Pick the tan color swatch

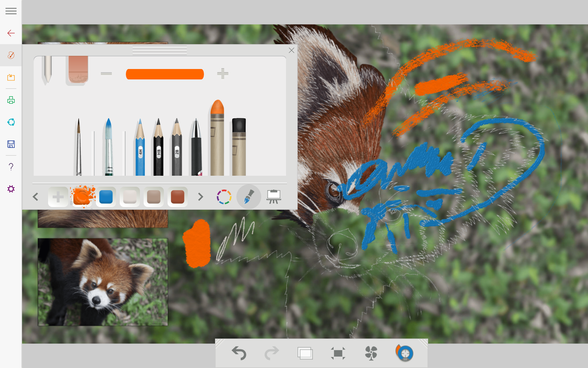tap(154, 197)
